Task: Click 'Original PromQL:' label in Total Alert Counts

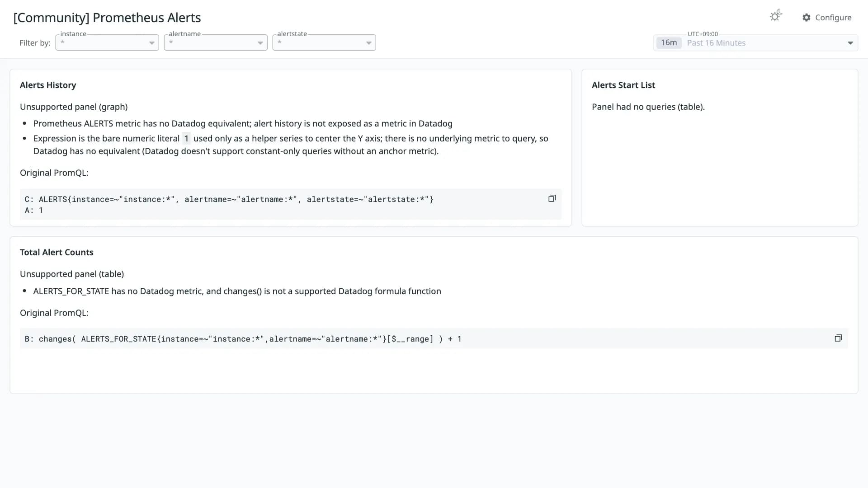Action: pyautogui.click(x=54, y=313)
